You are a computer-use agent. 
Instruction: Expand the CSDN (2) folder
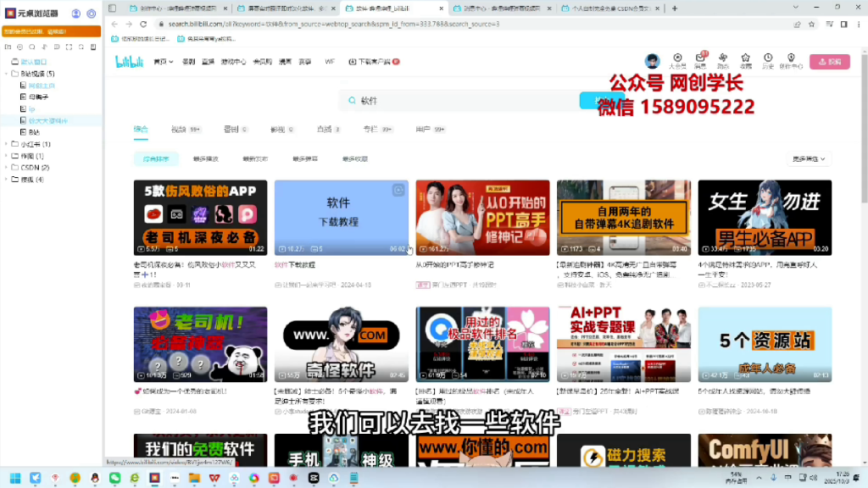coord(4,167)
